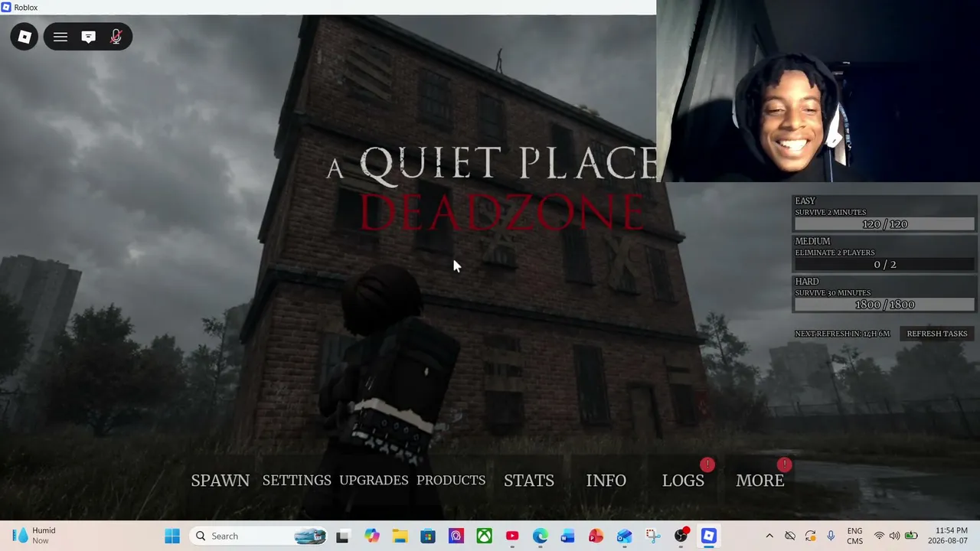980x551 pixels.
Task: Click the battery status icon
Action: click(911, 536)
